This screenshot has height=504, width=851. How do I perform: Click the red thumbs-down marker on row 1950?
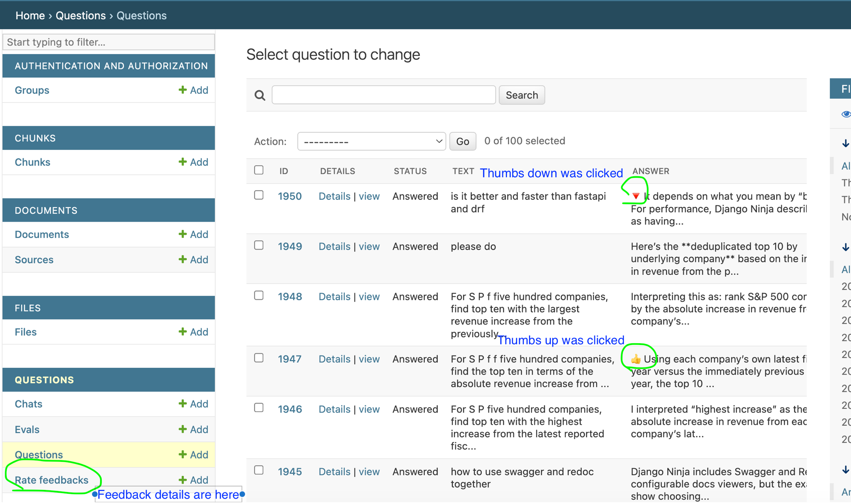636,196
